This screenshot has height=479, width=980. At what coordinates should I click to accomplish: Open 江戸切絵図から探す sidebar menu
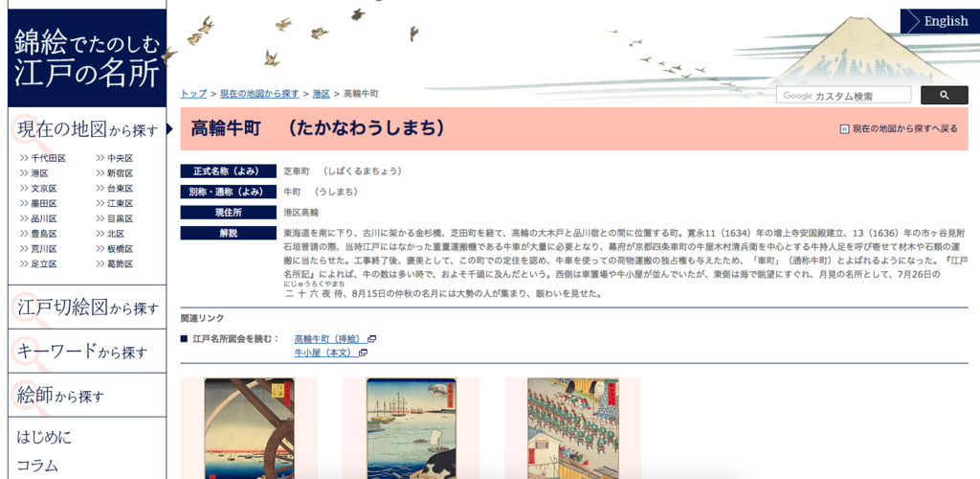tap(87, 307)
